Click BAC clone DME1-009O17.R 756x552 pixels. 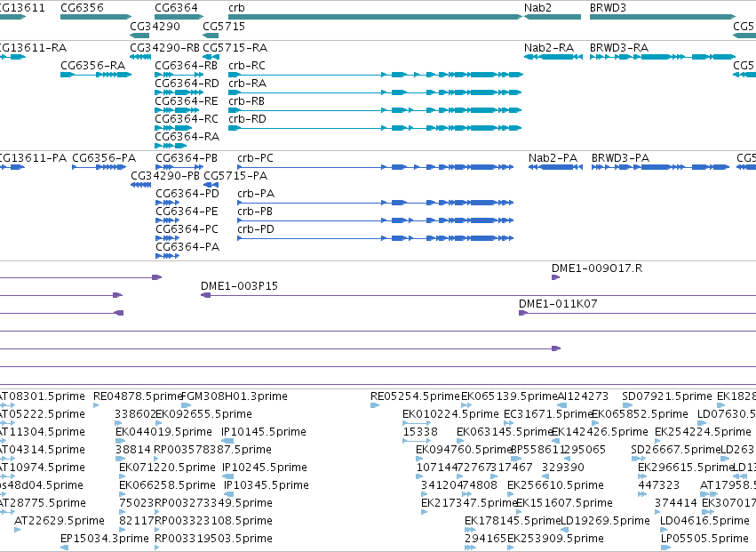597,268
